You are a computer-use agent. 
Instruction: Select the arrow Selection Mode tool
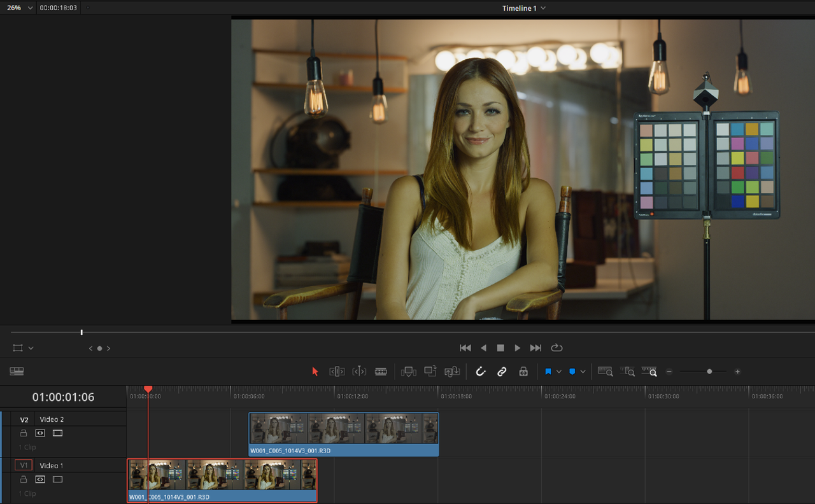coord(315,372)
